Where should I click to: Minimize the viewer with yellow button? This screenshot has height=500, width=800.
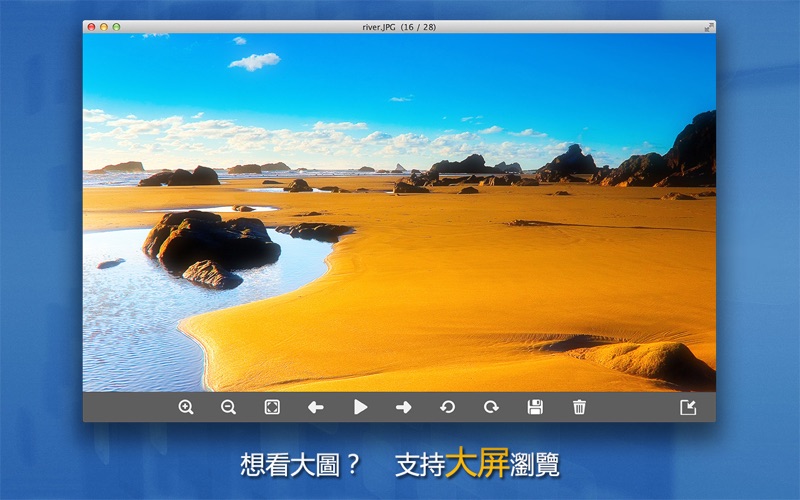point(104,27)
